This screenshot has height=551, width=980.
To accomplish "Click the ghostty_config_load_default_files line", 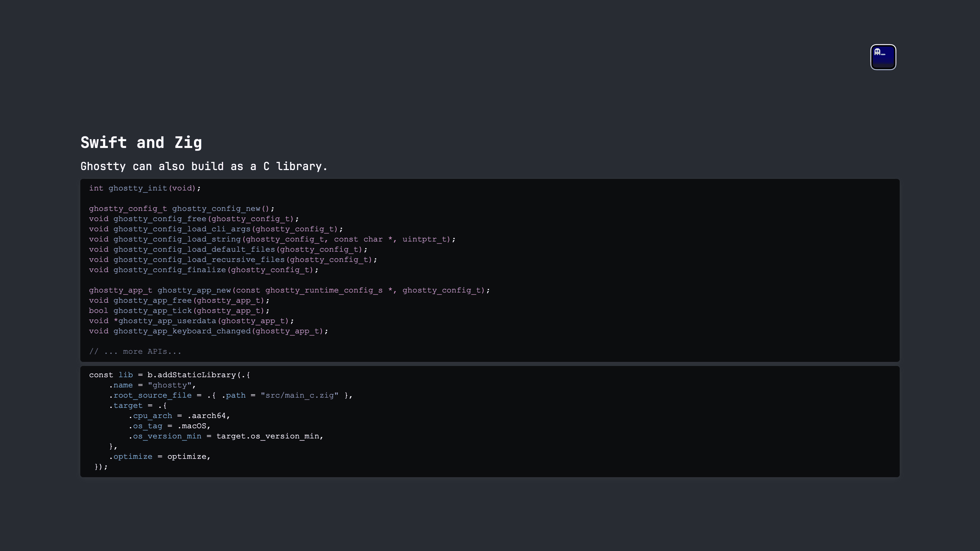I will [228, 250].
